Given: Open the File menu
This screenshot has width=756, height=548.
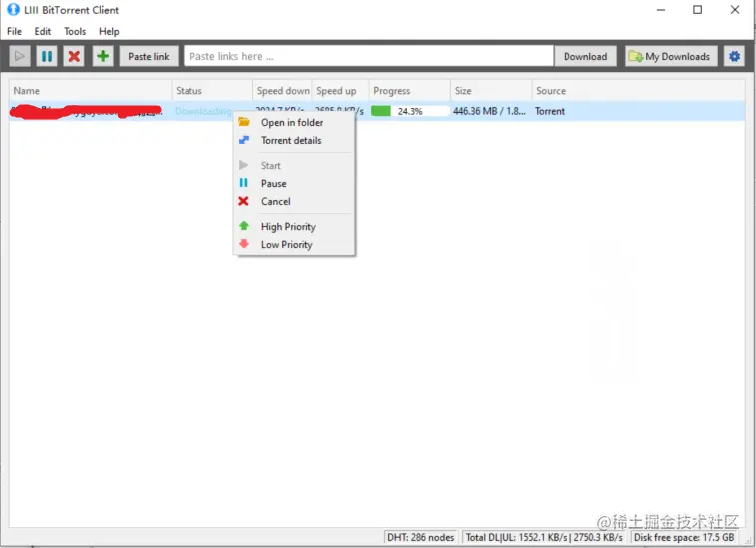Looking at the screenshot, I should click(15, 31).
